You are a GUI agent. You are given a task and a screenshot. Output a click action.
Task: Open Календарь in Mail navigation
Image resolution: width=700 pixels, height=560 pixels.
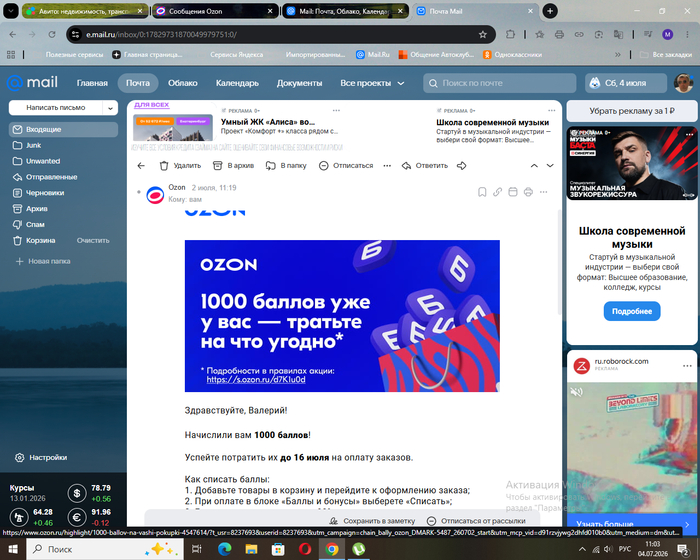tap(237, 83)
